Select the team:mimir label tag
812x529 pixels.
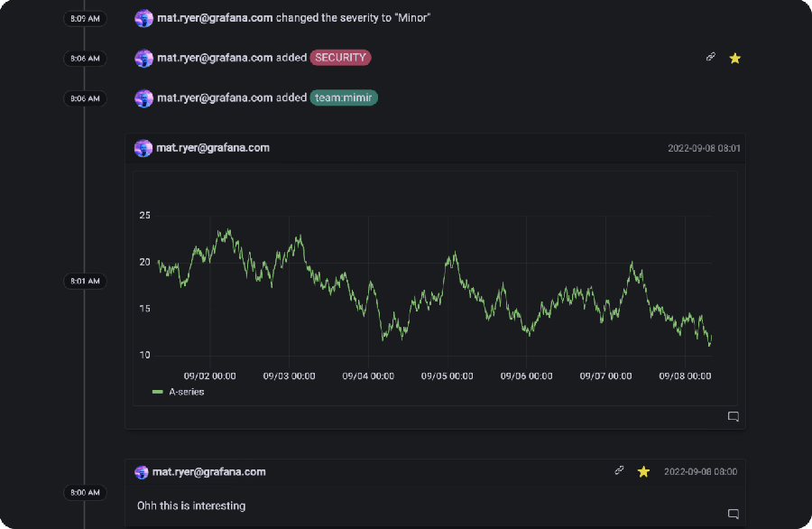[343, 97]
